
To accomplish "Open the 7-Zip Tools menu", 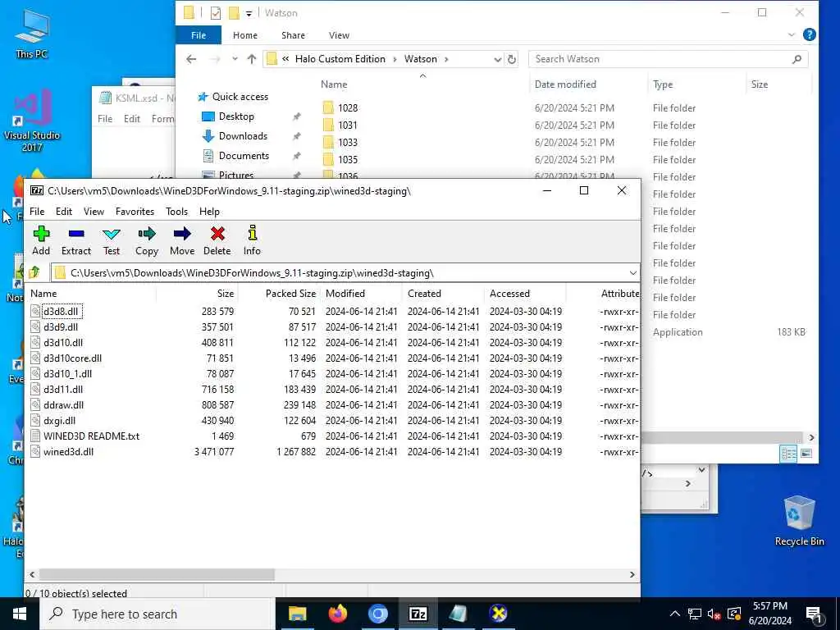I will pos(177,212).
